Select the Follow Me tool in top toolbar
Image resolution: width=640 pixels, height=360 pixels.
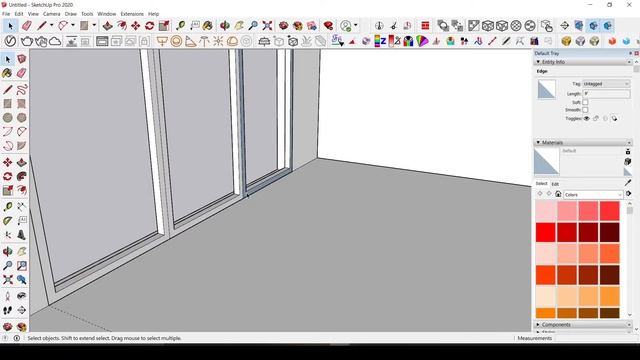coord(121,26)
